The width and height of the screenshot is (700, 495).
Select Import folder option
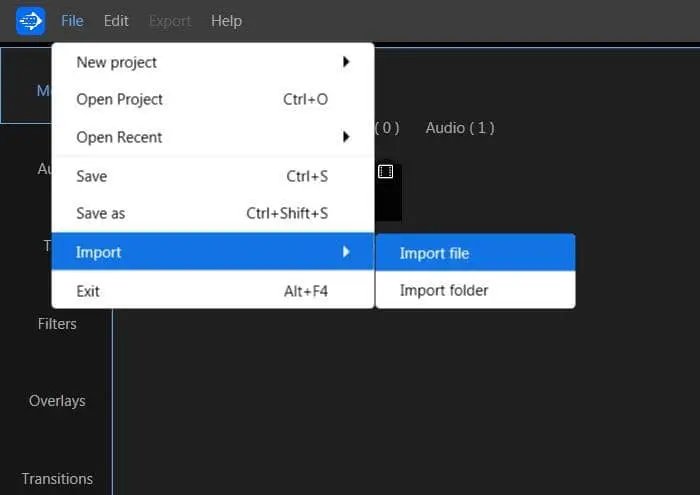pos(444,290)
